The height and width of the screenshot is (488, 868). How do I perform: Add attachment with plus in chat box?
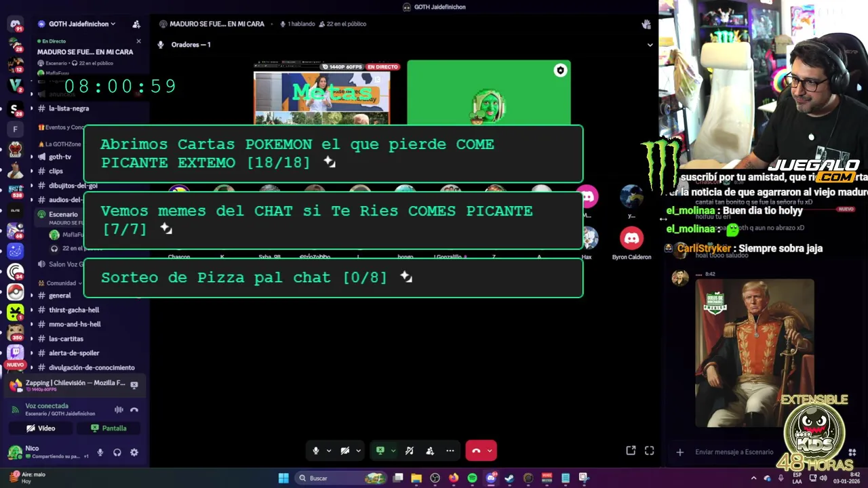679,452
